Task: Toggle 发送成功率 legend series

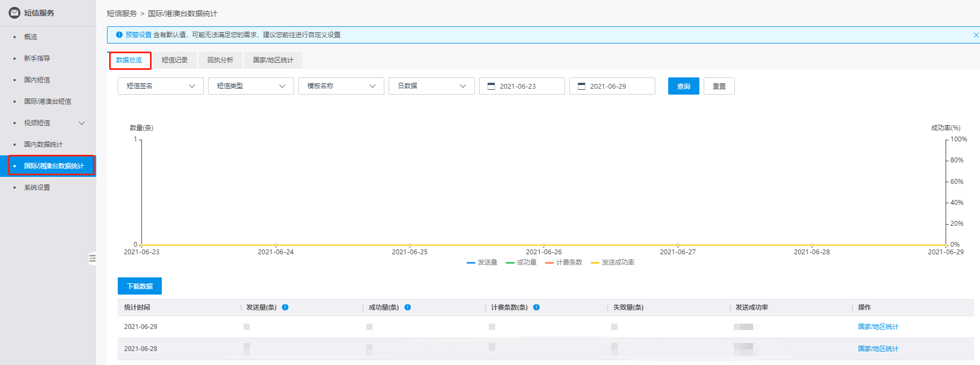Action: click(613, 262)
